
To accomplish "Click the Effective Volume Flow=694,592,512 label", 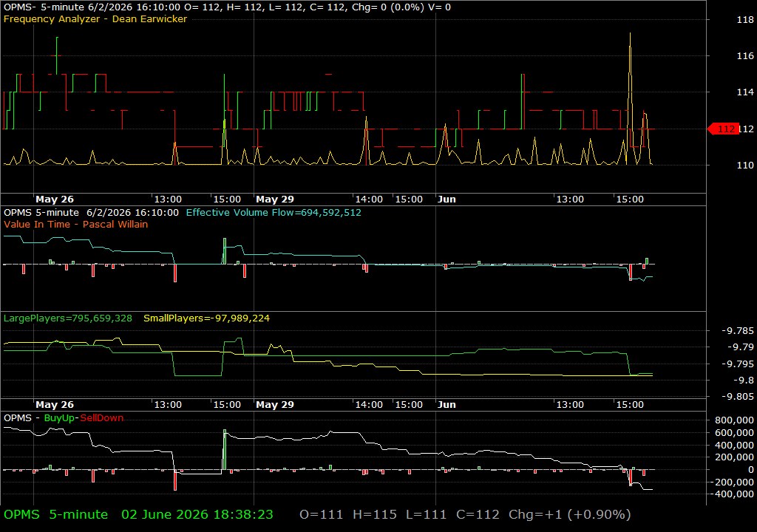I will 274,212.
